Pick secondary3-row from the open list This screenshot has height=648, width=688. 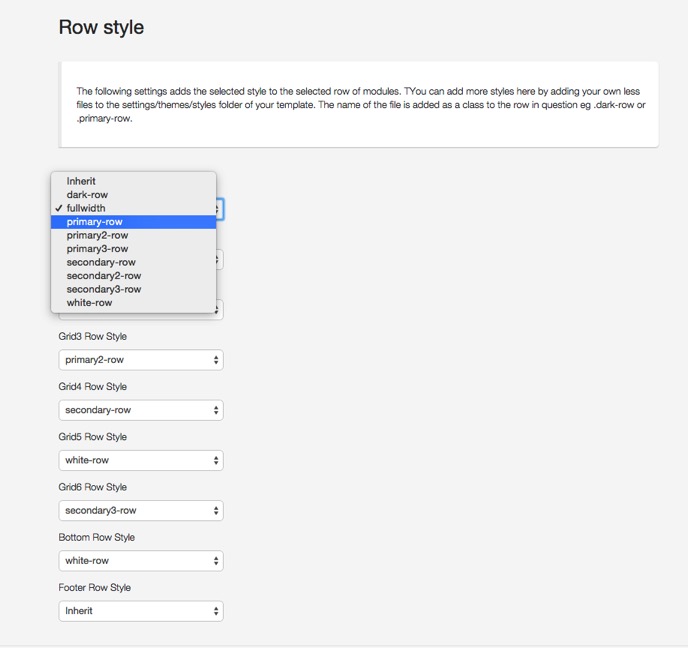pyautogui.click(x=133, y=290)
